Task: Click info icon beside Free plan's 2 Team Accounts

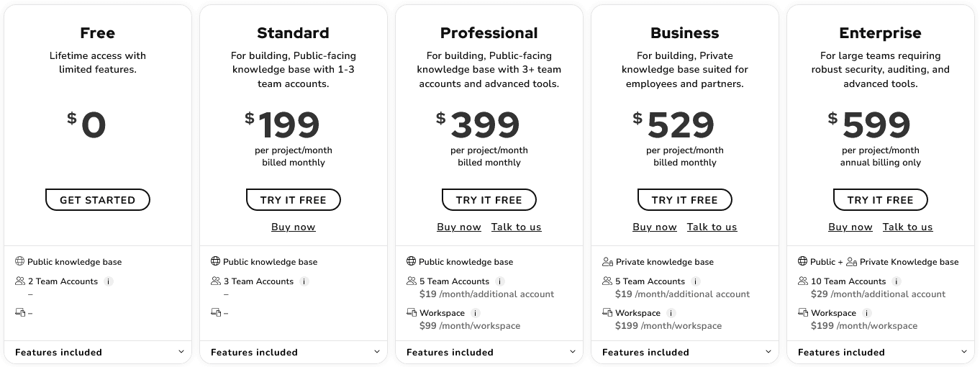Action: coord(109,281)
